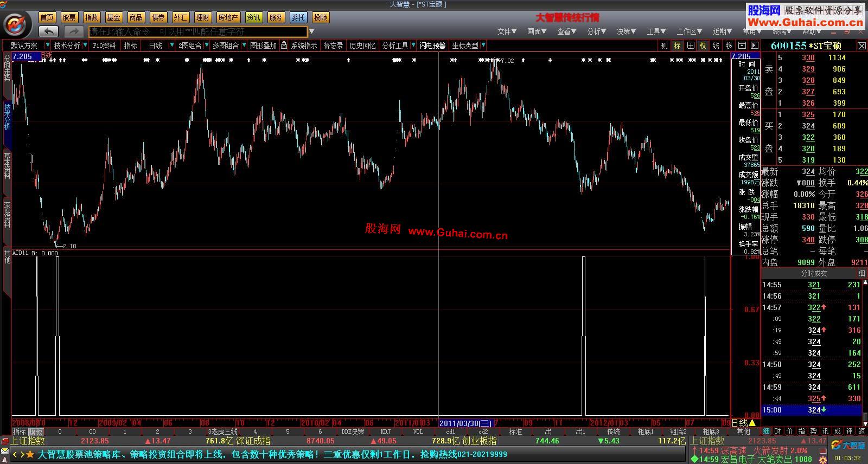Expand the 2图组合 dropdown arrow

[x=206, y=46]
